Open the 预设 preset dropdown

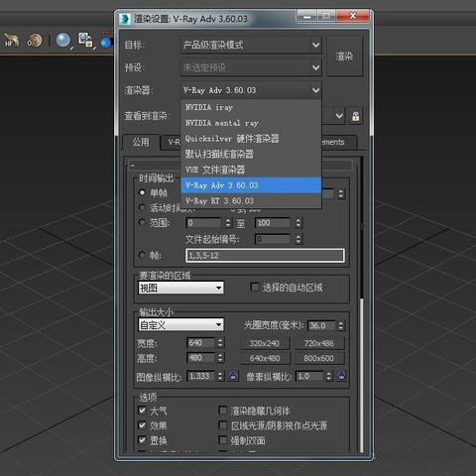coord(251,67)
